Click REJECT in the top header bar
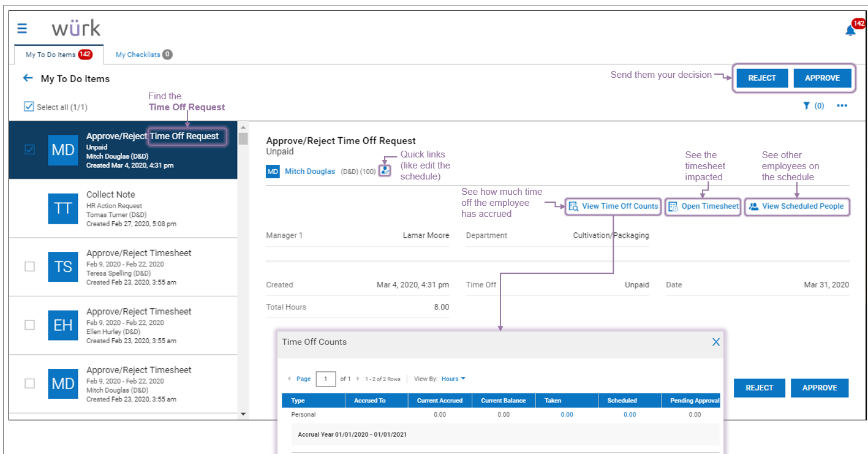The width and height of the screenshot is (868, 454). [x=762, y=78]
